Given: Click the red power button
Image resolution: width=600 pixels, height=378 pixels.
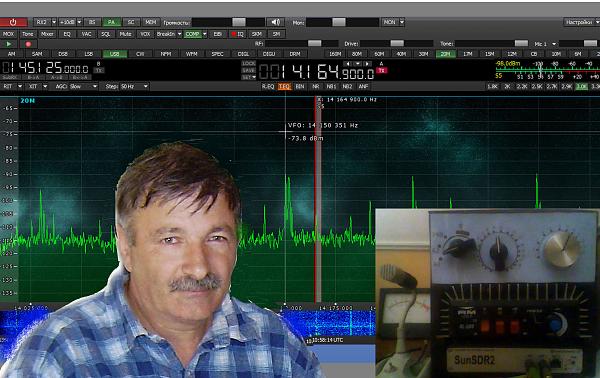Looking at the screenshot, I should coord(13,22).
